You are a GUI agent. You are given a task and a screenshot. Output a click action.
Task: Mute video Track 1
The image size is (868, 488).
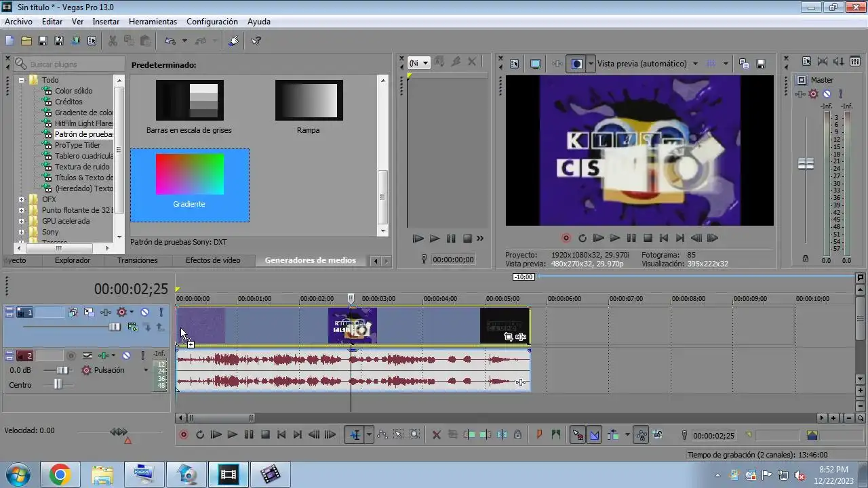click(x=144, y=312)
